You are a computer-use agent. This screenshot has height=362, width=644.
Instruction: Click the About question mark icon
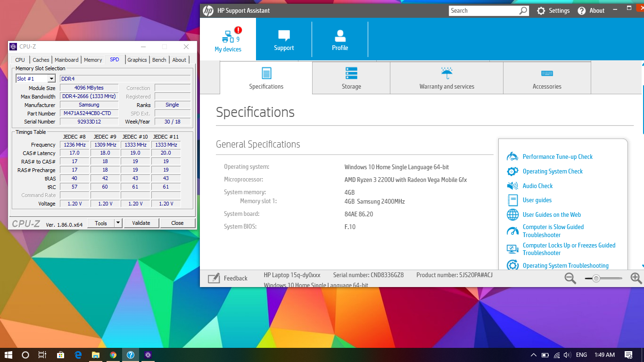582,10
